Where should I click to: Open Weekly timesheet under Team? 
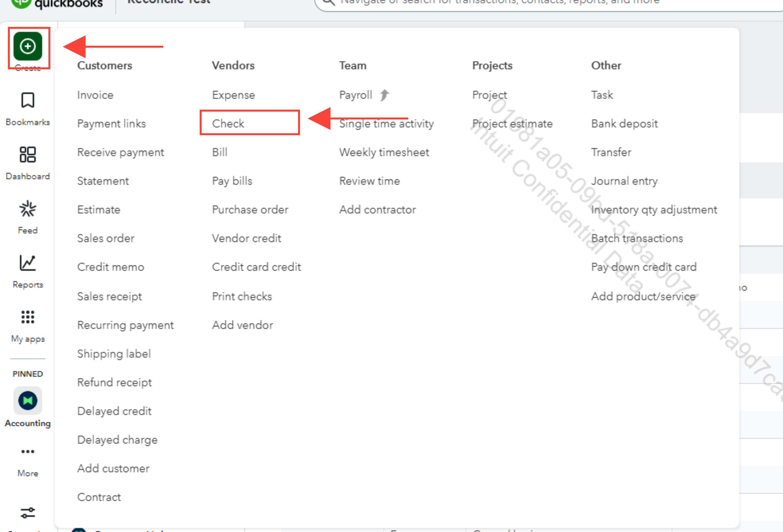tap(384, 152)
